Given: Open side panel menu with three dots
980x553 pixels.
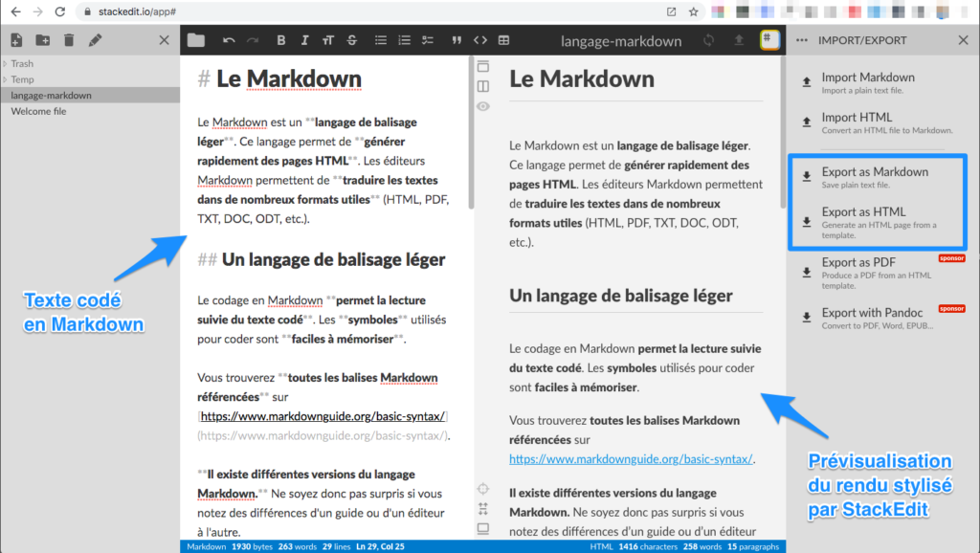Looking at the screenshot, I should (x=802, y=40).
